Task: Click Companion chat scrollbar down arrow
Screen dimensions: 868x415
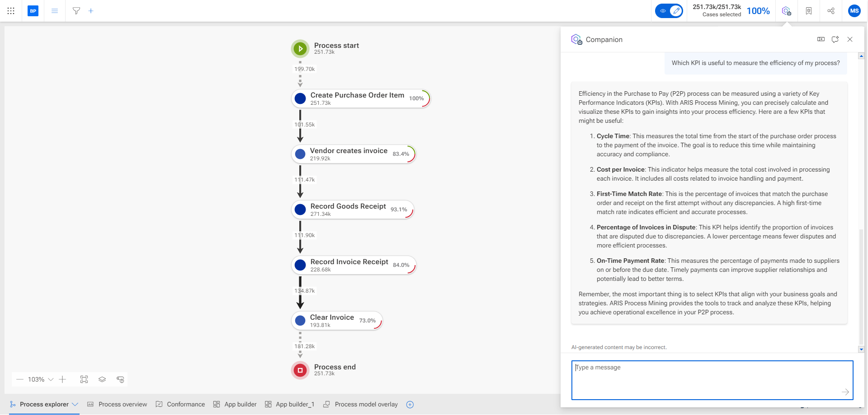Action: click(861, 349)
